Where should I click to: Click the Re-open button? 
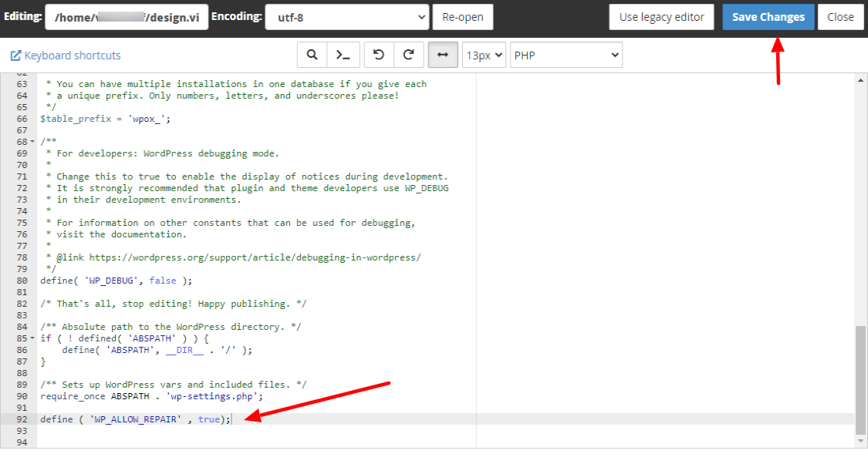click(x=463, y=17)
